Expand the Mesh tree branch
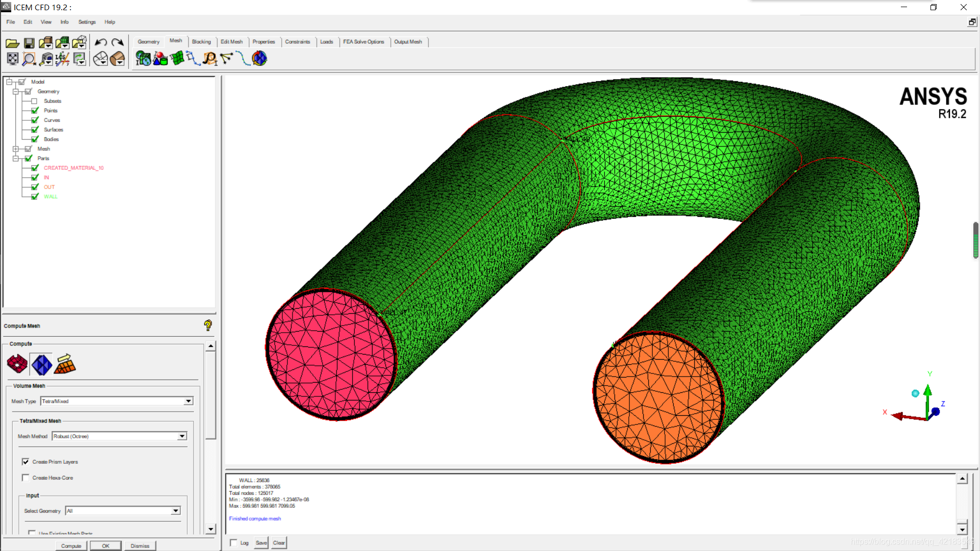 pos(16,149)
